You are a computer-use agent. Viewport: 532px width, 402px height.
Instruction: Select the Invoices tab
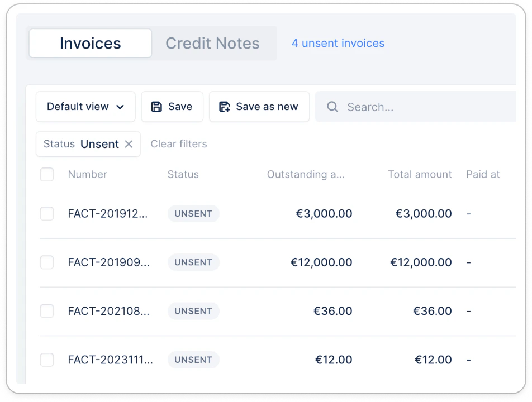click(91, 43)
